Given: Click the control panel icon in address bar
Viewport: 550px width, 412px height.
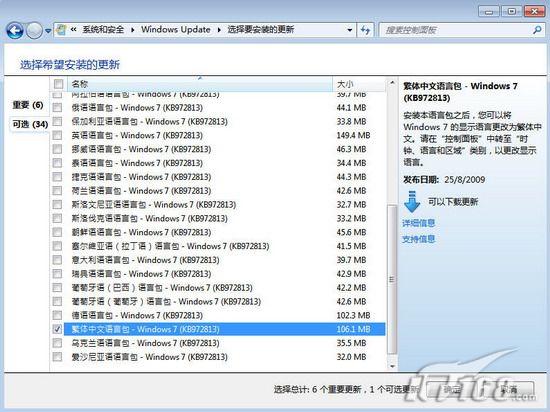Looking at the screenshot, I should [x=61, y=30].
